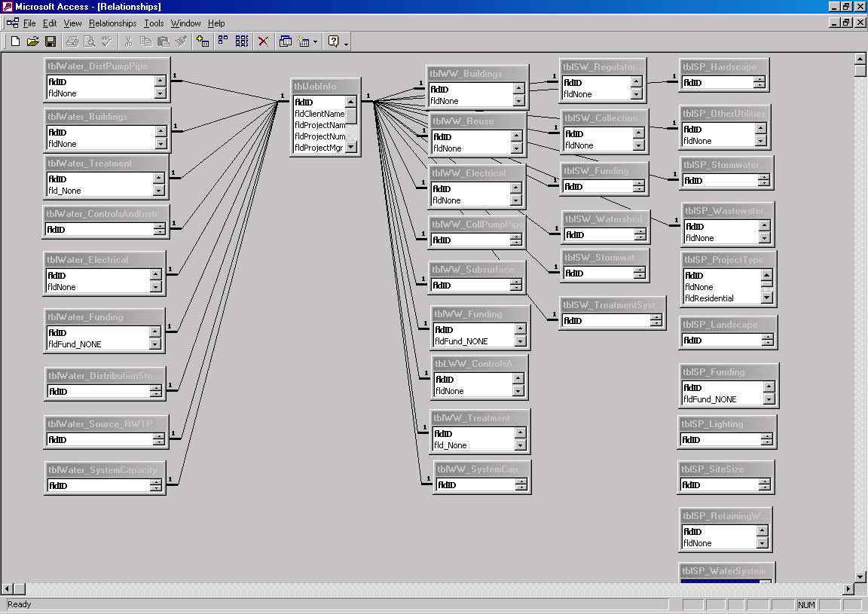Click the Spelling check icon
This screenshot has height=614, width=868.
pos(107,41)
